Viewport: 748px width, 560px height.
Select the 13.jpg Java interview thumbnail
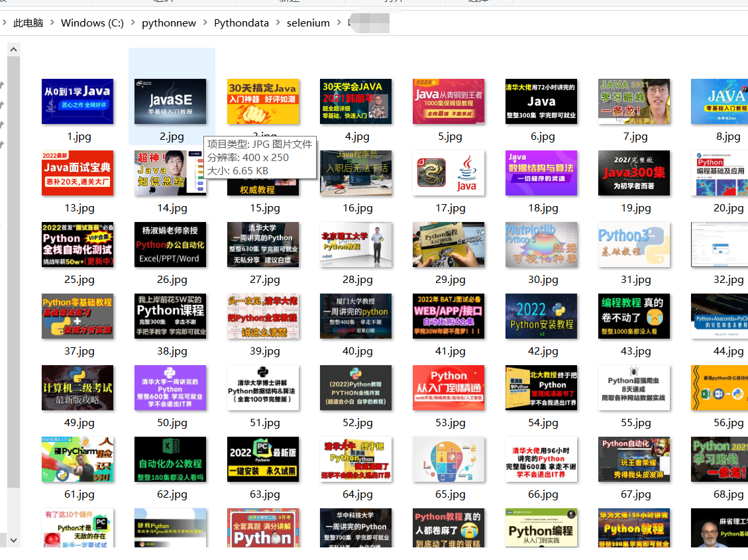78,173
